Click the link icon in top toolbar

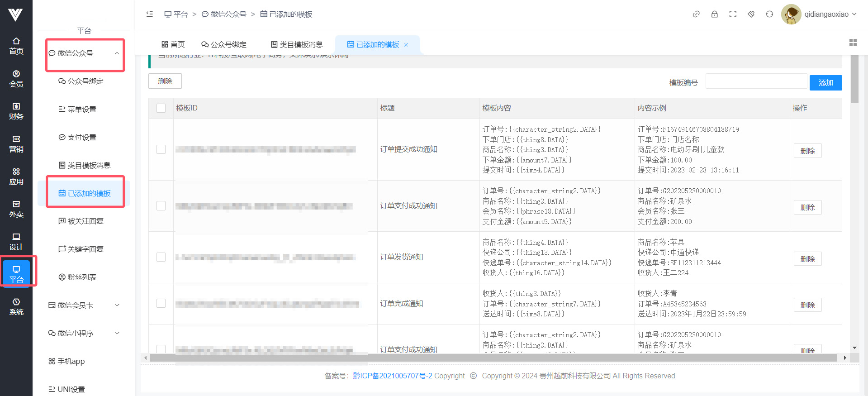click(x=696, y=14)
